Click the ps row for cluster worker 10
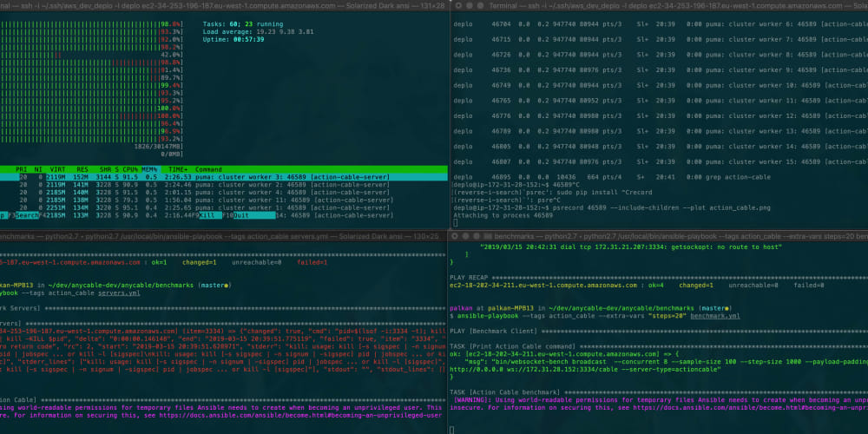This screenshot has width=868, height=434. pos(661,85)
